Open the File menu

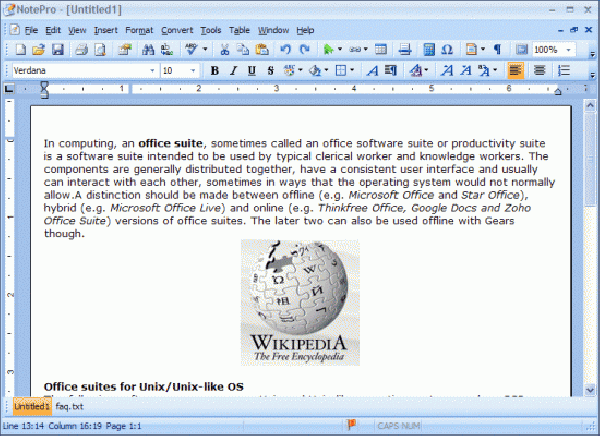pyautogui.click(x=31, y=30)
